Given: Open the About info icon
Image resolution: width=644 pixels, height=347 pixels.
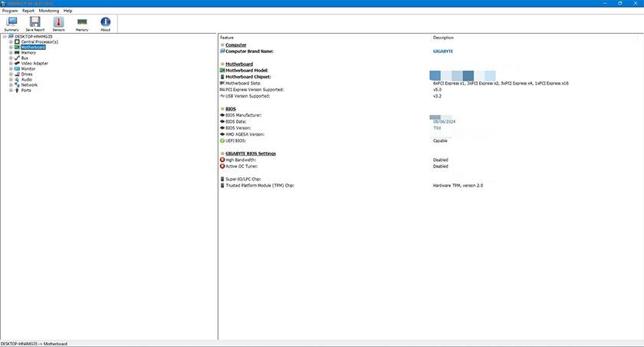Looking at the screenshot, I should (105, 23).
